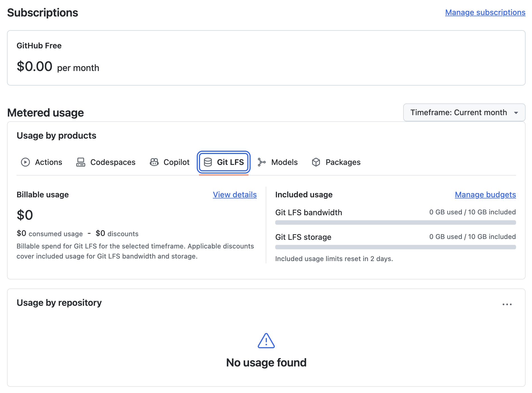532x393 pixels.
Task: Click the '$0 discounts' text
Action: coord(117,233)
